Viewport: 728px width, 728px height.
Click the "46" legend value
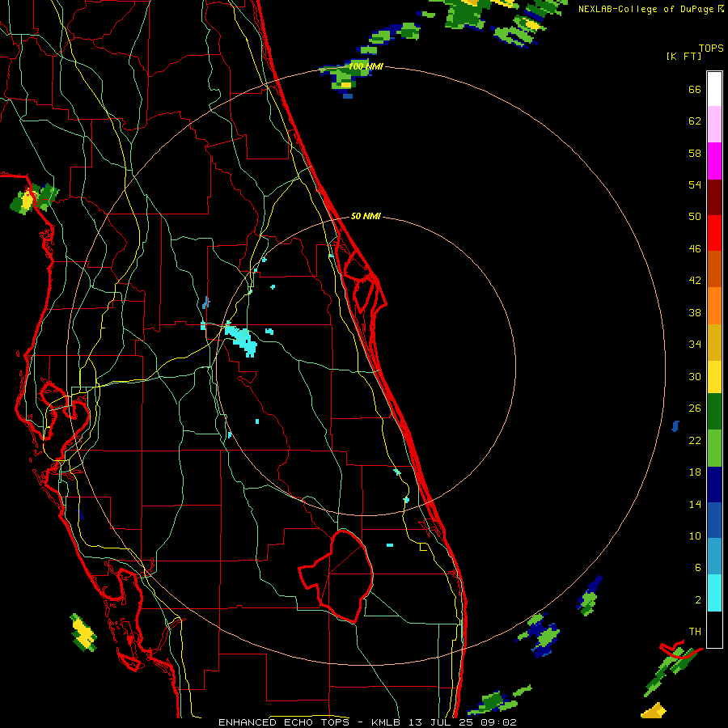tap(695, 248)
